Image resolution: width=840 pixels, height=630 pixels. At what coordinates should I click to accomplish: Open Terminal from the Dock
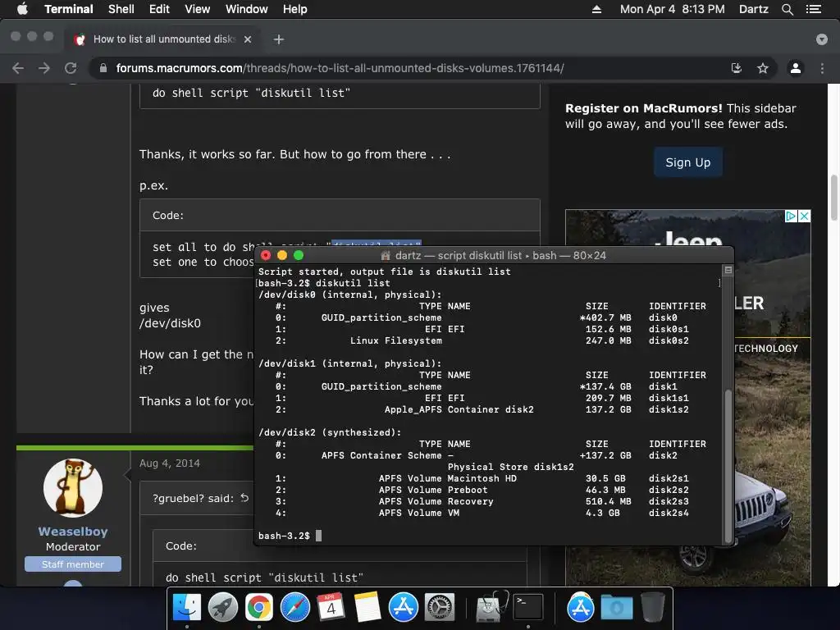tap(528, 608)
